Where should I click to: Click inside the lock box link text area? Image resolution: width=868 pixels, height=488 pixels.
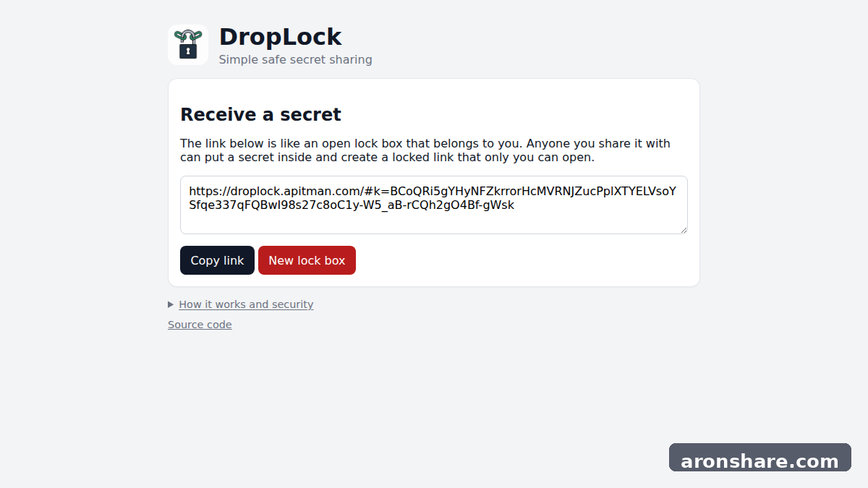point(434,205)
